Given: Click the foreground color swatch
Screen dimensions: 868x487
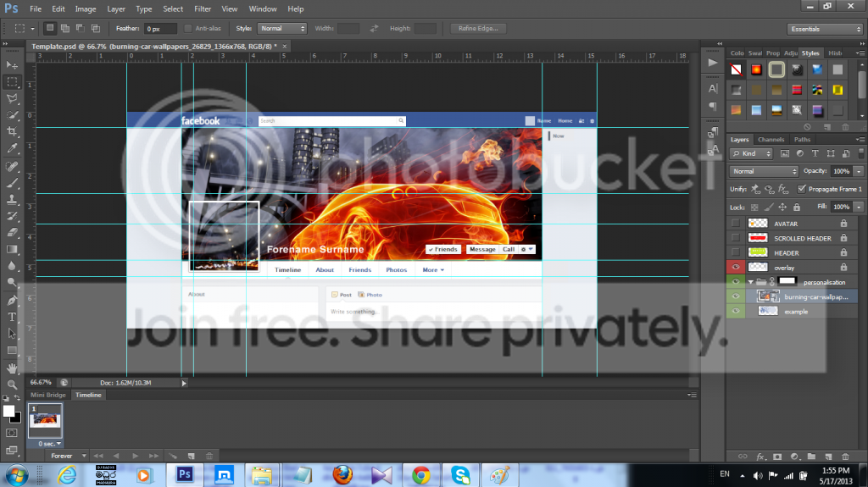Looking at the screenshot, I should (8, 411).
